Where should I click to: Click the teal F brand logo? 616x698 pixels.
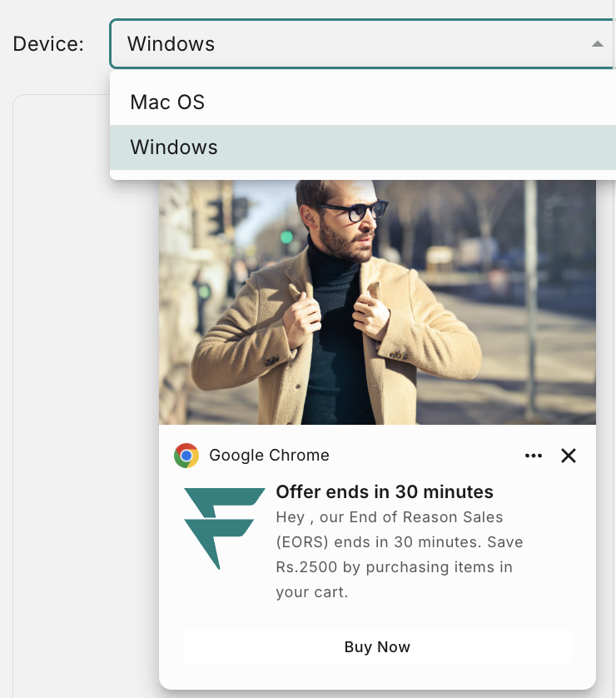pyautogui.click(x=224, y=528)
